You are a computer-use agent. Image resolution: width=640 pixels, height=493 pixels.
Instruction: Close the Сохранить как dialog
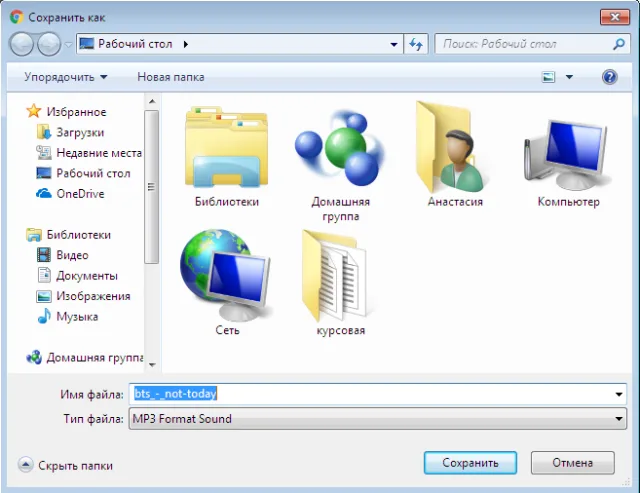pos(615,17)
